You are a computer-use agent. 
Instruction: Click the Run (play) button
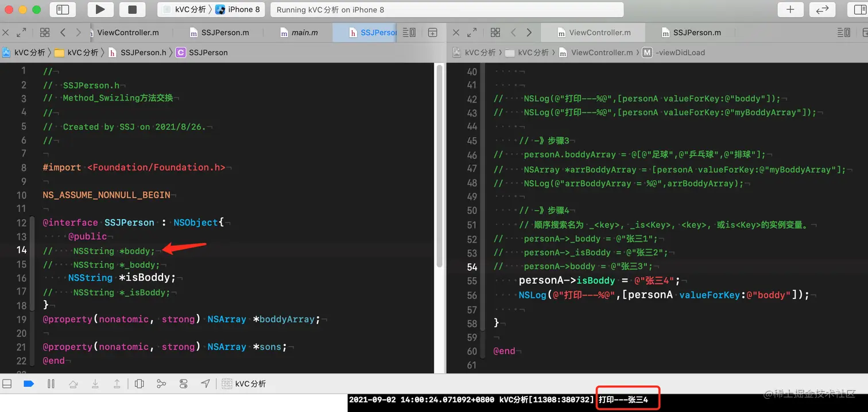[100, 9]
